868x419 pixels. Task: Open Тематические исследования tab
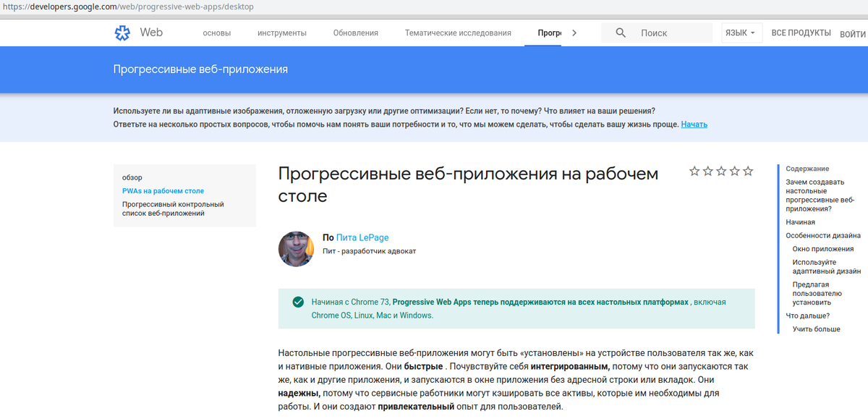tap(458, 33)
